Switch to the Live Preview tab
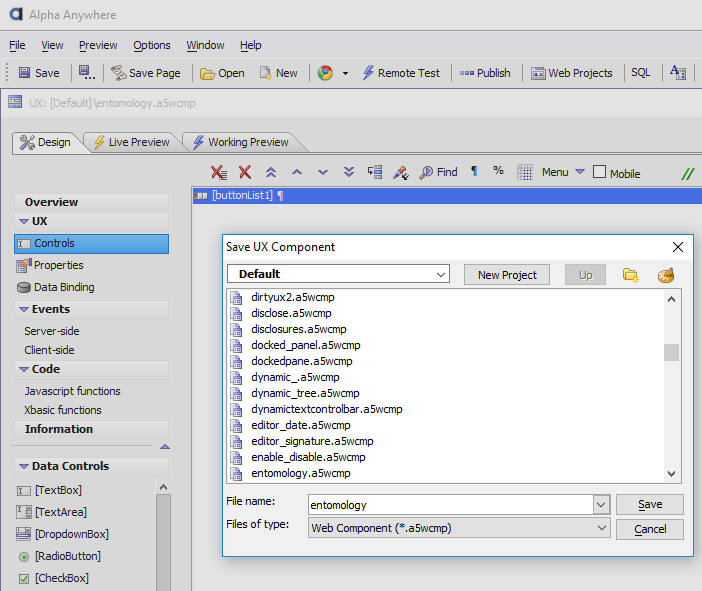This screenshot has height=591, width=702. click(x=132, y=142)
